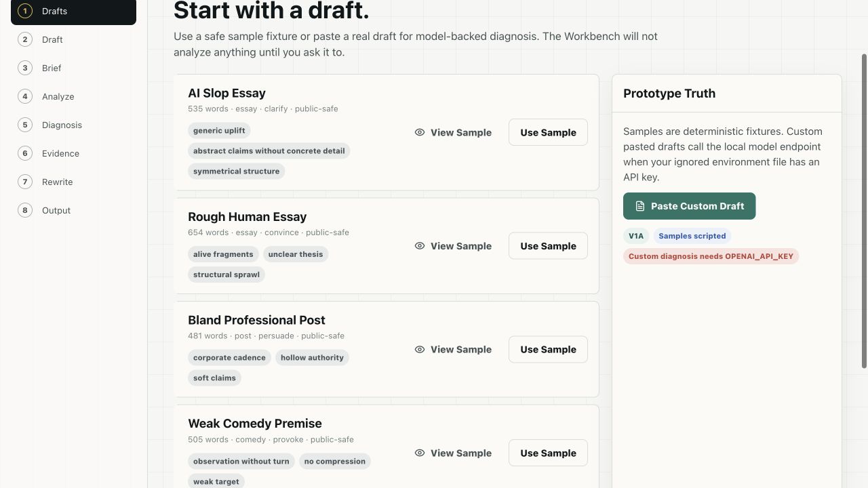Viewport: 868px width, 488px height.
Task: Click the document icon on Paste Custom Draft
Action: tap(640, 206)
